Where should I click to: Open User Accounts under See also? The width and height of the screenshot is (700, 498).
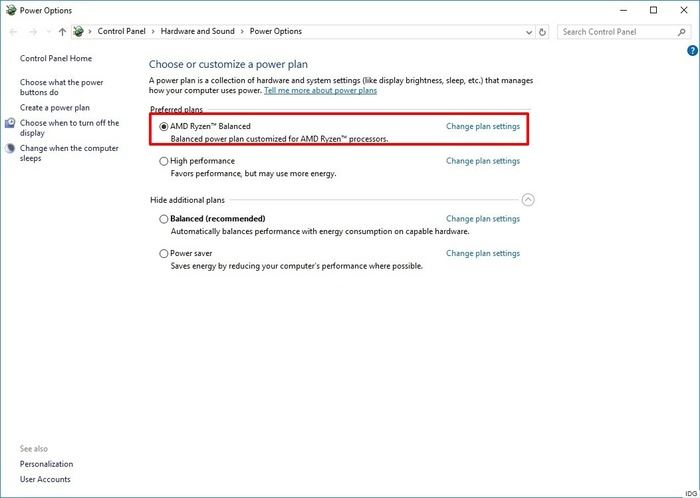45,479
